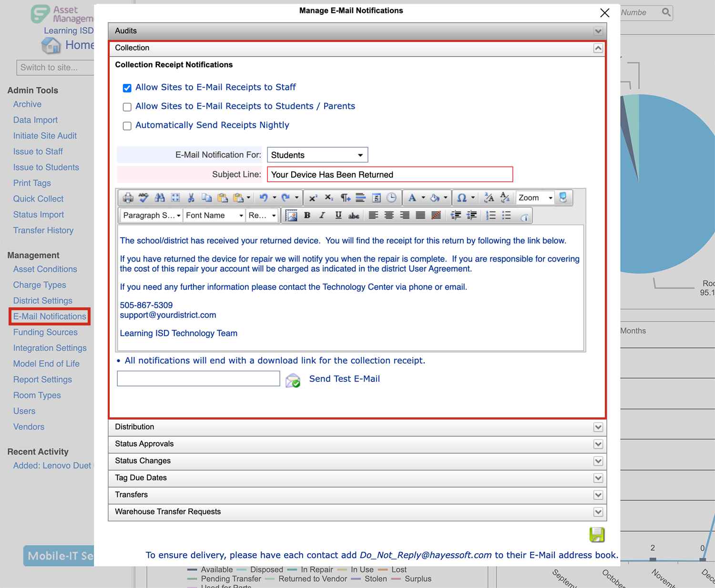The width and height of the screenshot is (715, 588).
Task: Click the Subject Line input field
Action: point(390,174)
